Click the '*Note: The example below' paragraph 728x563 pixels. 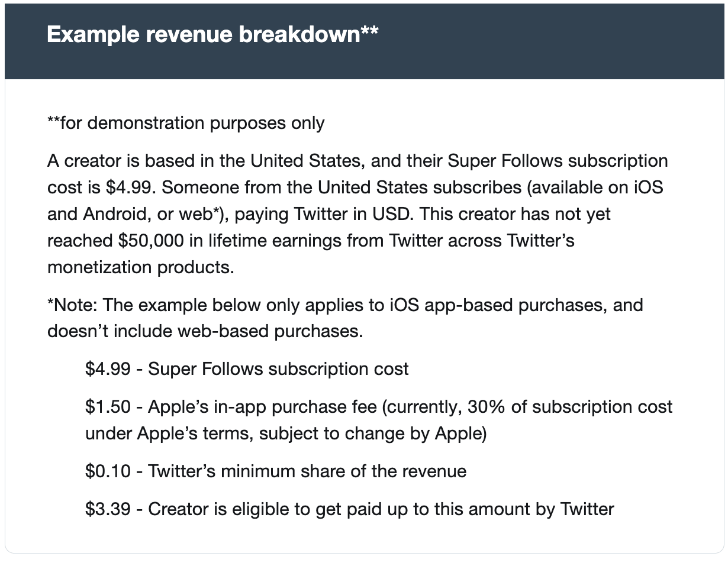point(345,318)
